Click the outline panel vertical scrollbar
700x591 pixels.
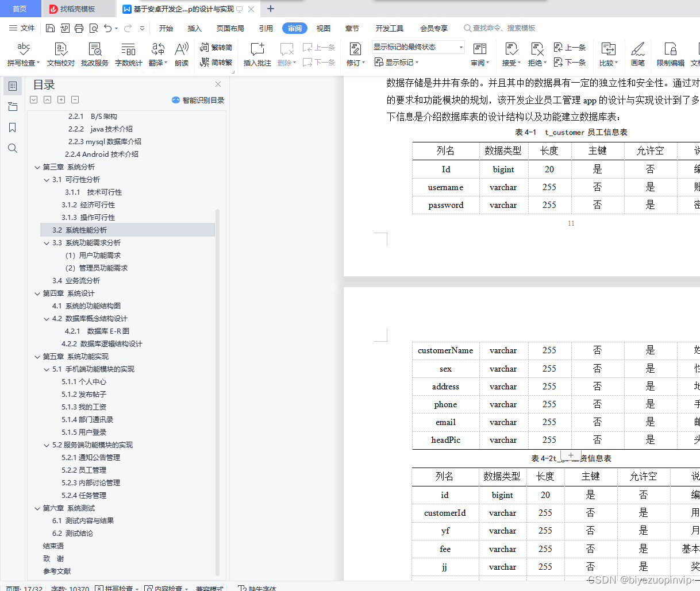click(217, 392)
